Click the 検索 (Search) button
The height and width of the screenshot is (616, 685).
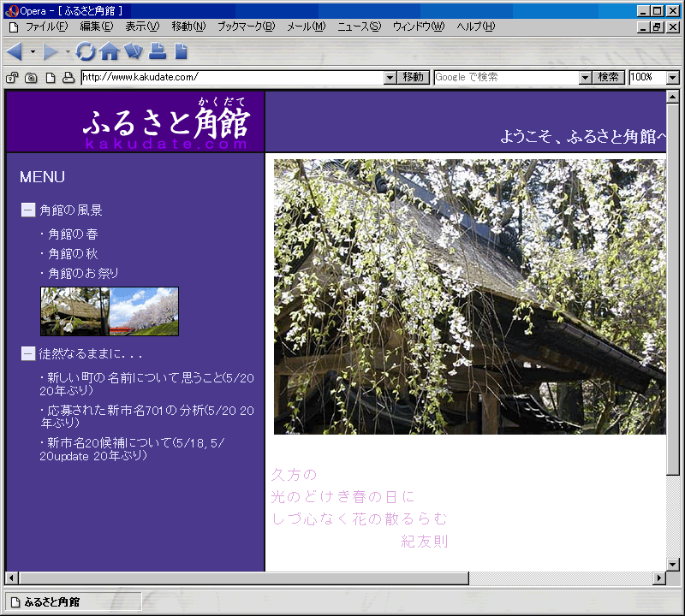608,77
